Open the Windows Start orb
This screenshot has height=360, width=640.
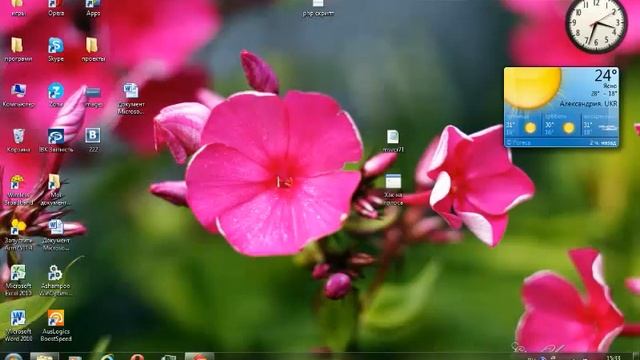13,357
